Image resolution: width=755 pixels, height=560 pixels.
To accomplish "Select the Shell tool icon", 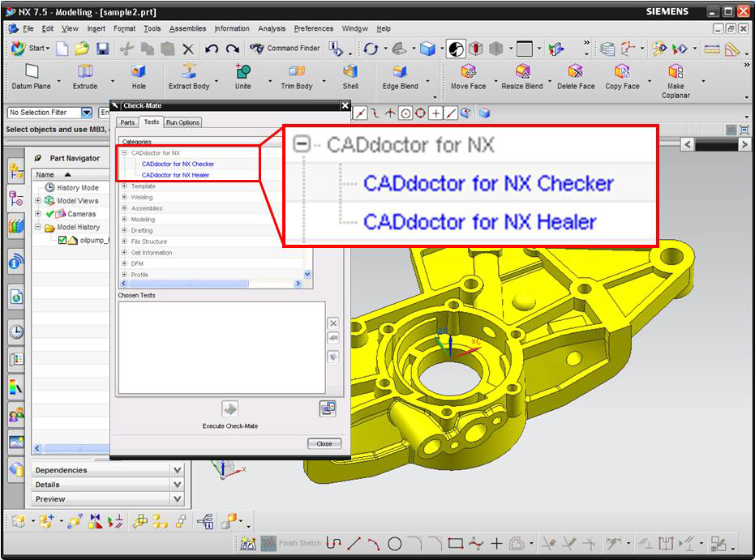I will click(350, 73).
